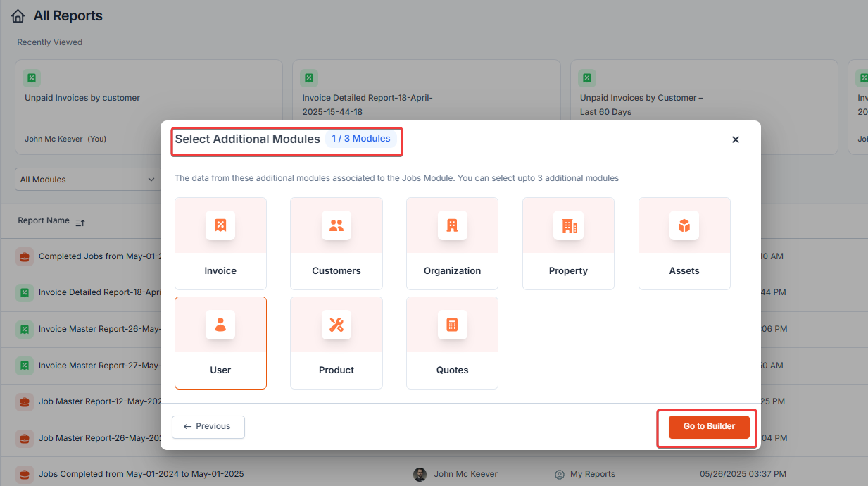Click the 1 / 3 Modules counter badge
This screenshot has height=486, width=868.
tap(361, 139)
